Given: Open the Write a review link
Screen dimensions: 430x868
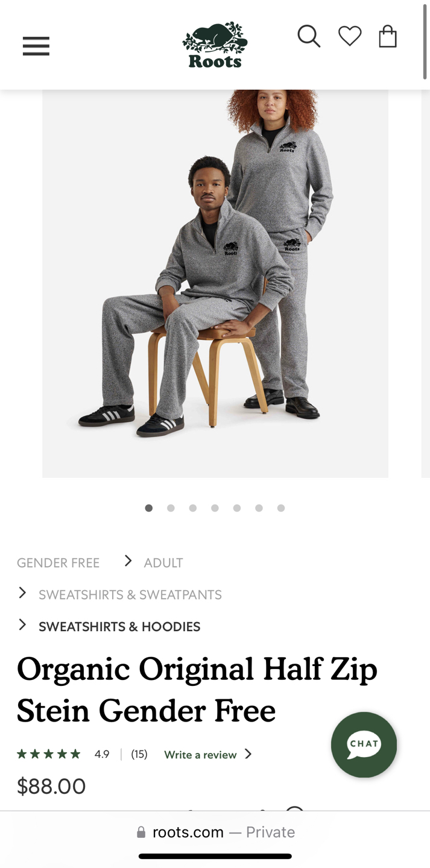Looking at the screenshot, I should coord(200,755).
